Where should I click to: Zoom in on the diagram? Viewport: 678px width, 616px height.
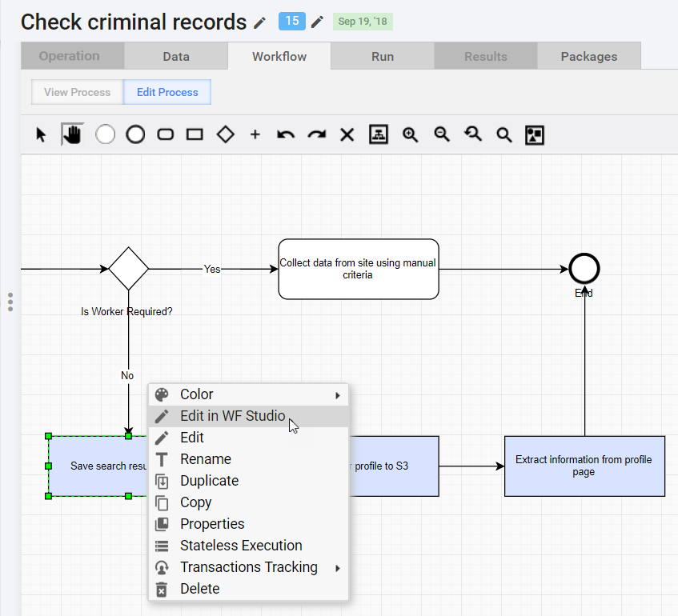(410, 135)
